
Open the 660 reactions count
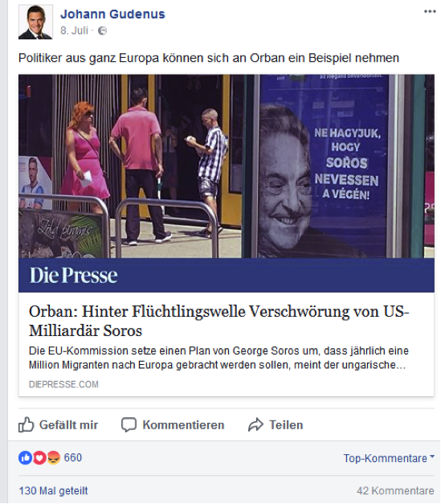tap(73, 457)
